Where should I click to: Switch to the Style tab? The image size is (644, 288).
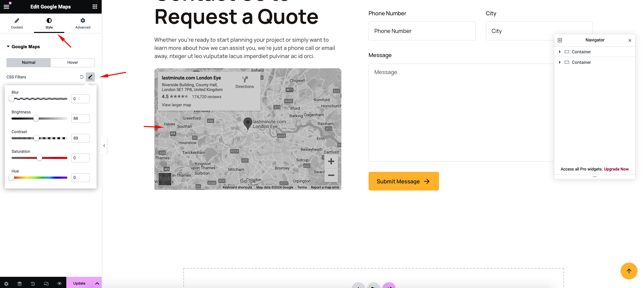(x=49, y=23)
